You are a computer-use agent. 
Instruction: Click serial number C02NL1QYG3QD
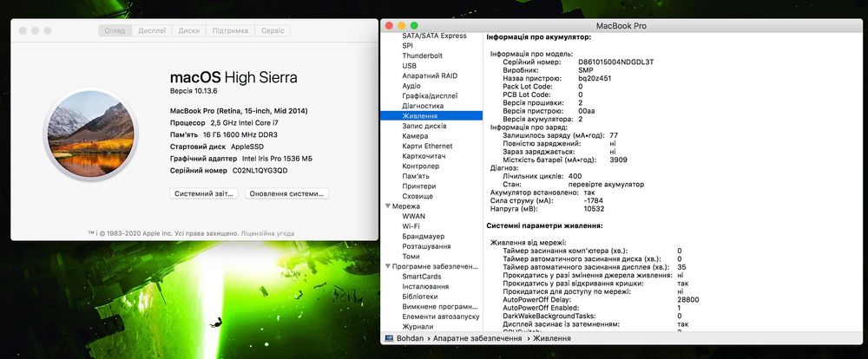(260, 171)
